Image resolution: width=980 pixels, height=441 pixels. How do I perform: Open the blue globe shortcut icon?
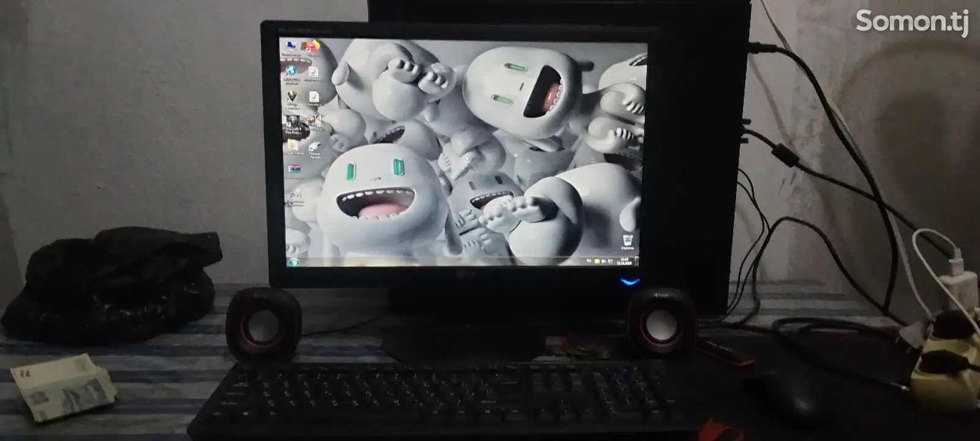(291, 76)
